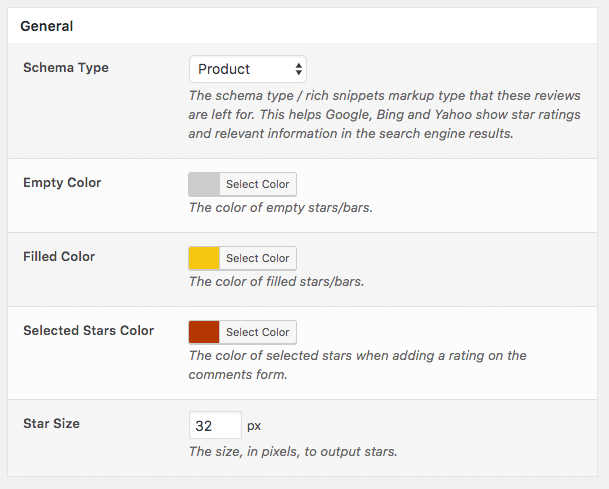Viewport: 609px width, 489px height.
Task: Click the General section heading
Action: pos(46,25)
